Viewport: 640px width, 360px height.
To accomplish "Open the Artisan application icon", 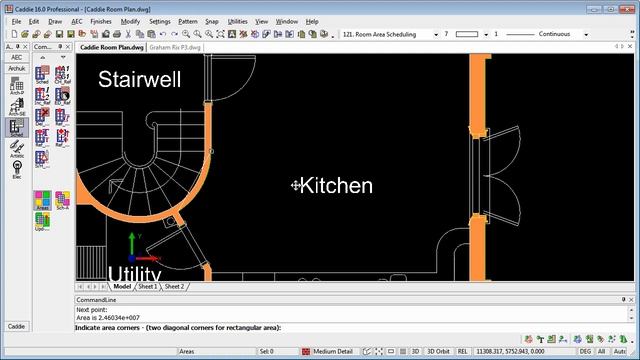I will pos(17,149).
